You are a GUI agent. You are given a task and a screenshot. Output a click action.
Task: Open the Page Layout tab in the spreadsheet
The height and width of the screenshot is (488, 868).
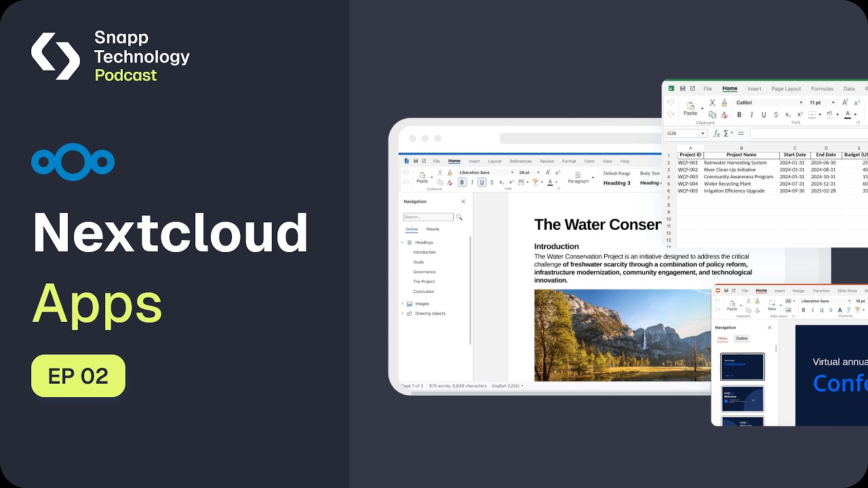tap(786, 89)
